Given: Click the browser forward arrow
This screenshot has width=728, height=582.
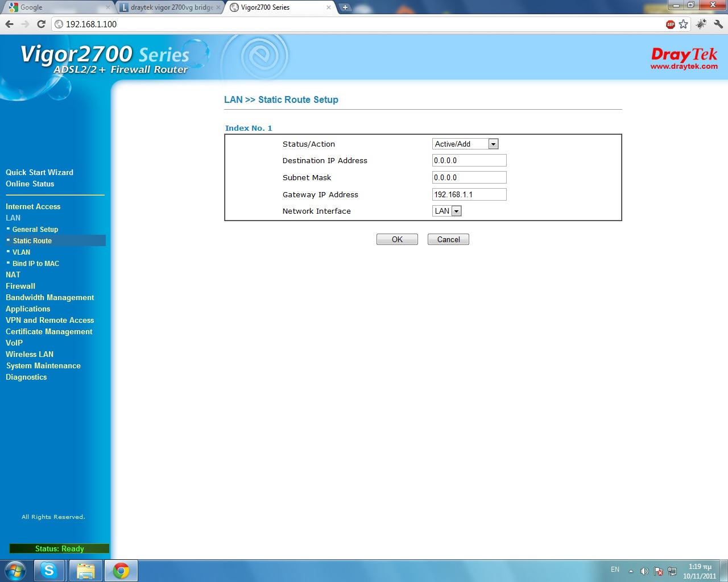Looking at the screenshot, I should [x=25, y=24].
